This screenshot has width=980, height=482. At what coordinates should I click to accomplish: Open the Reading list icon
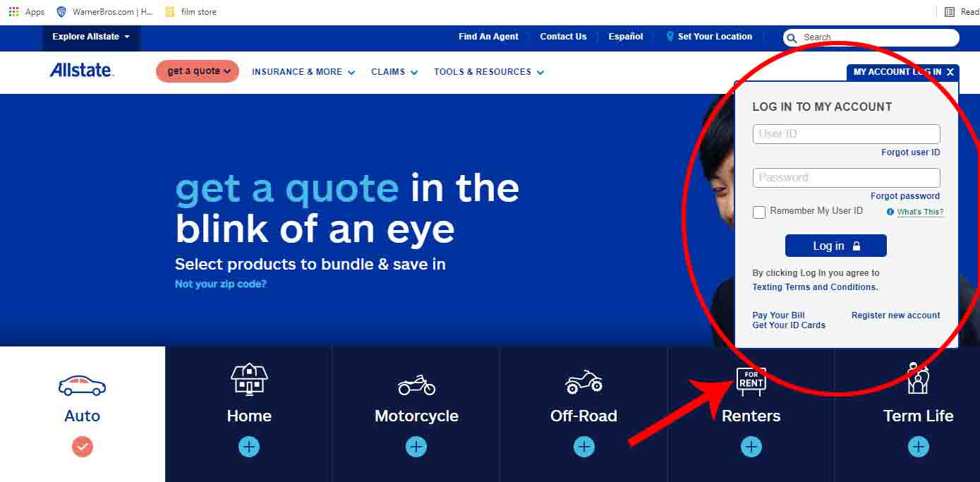950,12
